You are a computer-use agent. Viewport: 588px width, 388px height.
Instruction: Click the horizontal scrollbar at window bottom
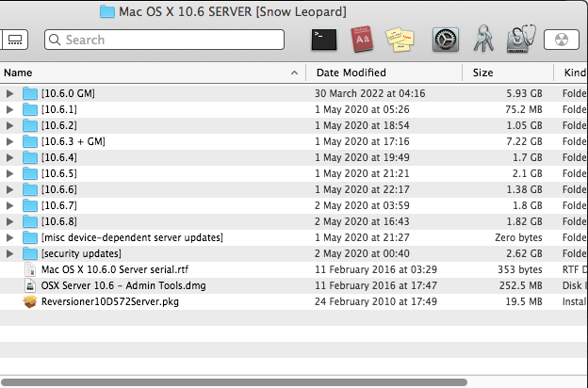point(234,382)
